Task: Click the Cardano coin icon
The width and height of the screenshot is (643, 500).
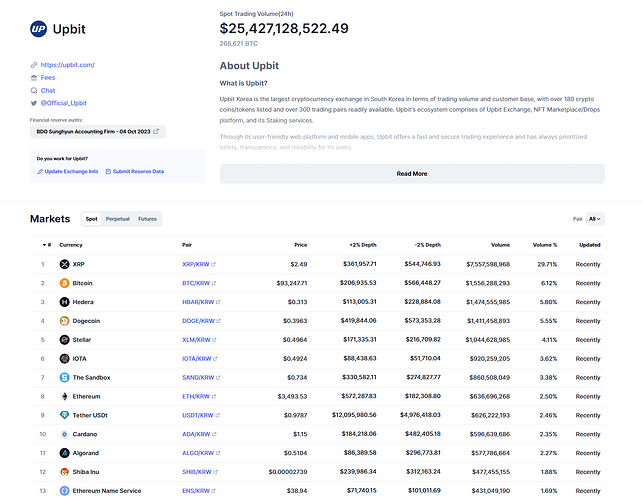Action: pyautogui.click(x=64, y=434)
